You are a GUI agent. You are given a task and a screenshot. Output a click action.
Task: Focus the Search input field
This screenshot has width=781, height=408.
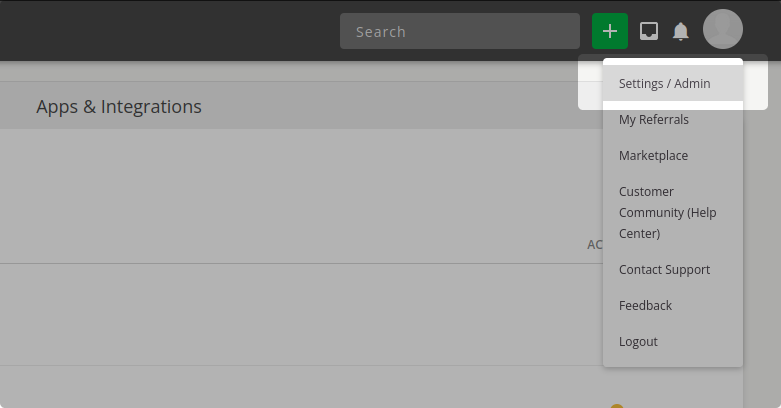[459, 31]
